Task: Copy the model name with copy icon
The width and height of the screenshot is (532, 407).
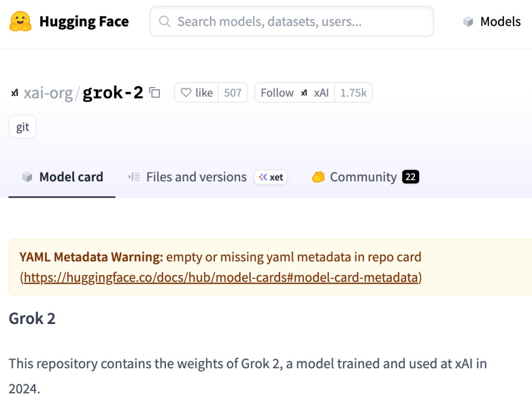Action: coord(155,93)
